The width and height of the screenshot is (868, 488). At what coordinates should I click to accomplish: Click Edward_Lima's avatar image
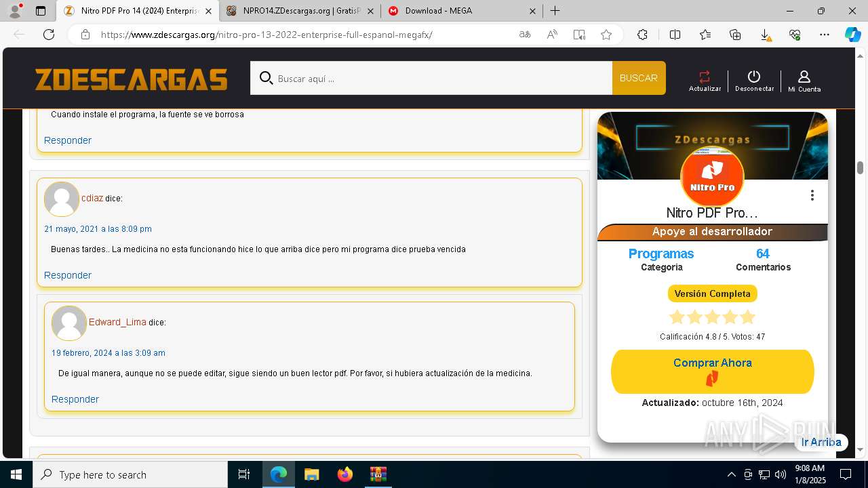[x=69, y=323]
